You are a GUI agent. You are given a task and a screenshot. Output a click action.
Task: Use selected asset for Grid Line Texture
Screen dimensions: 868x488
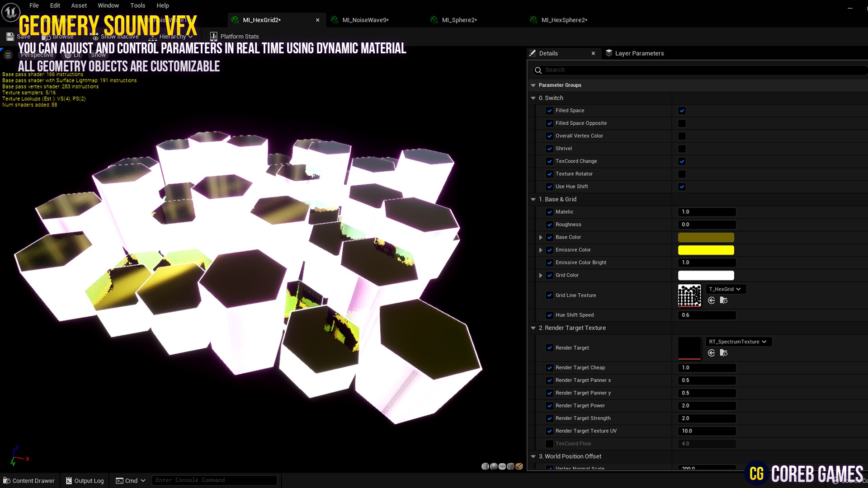pyautogui.click(x=711, y=300)
